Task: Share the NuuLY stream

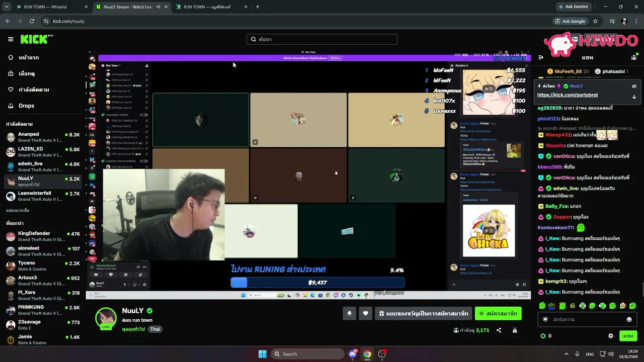Action: click(499, 330)
